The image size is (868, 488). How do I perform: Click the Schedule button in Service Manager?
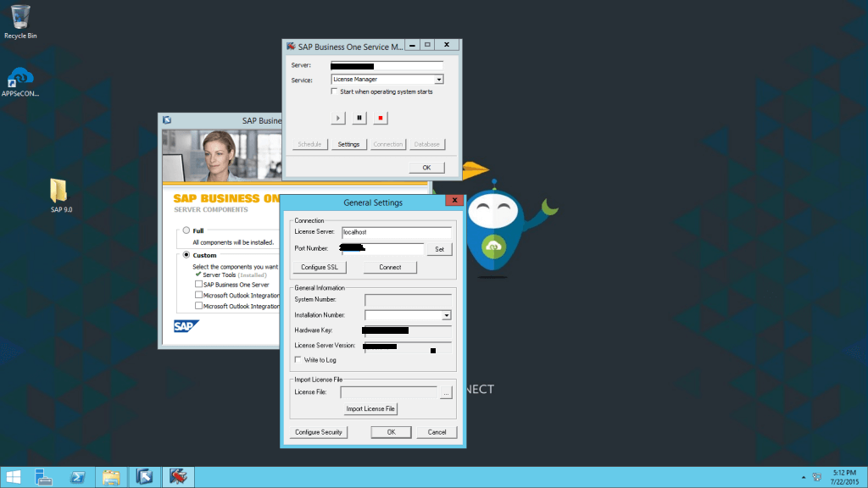coord(309,144)
